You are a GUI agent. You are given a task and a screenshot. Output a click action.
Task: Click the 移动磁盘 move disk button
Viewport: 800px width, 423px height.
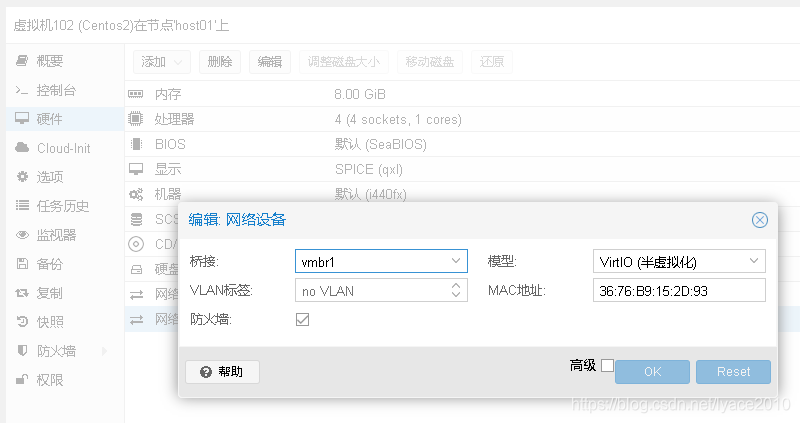[430, 62]
